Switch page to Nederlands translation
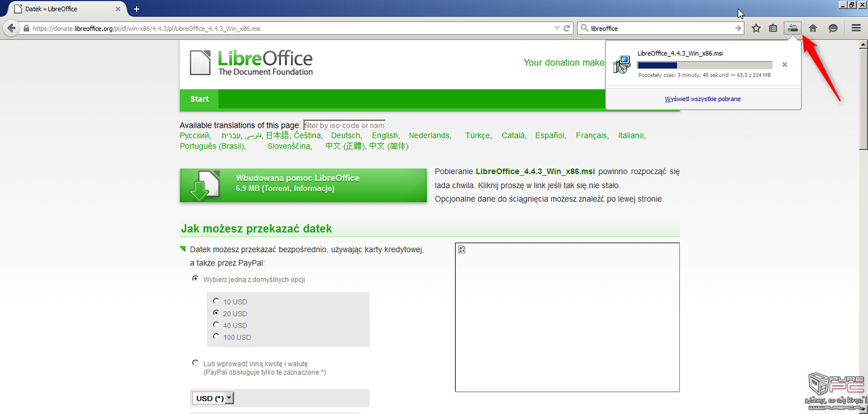 (x=429, y=135)
